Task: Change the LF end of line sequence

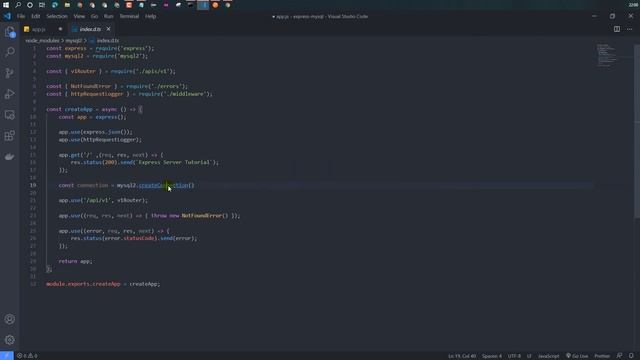Action: 529,356
